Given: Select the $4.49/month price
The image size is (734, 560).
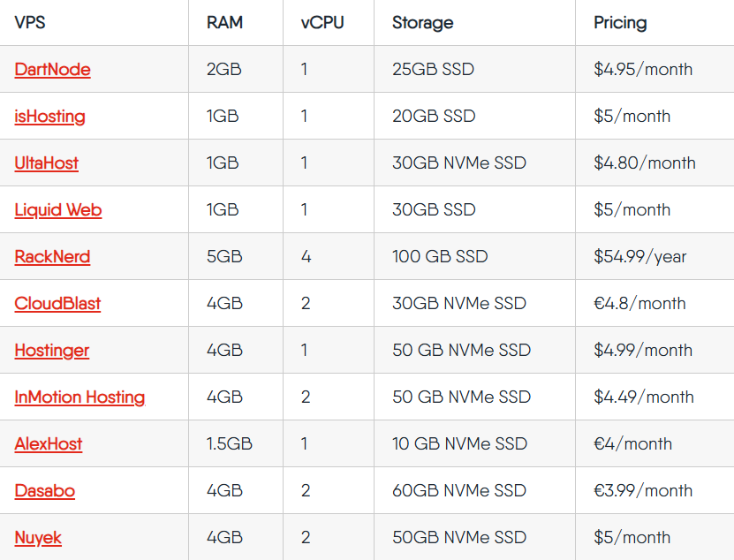Looking at the screenshot, I should click(644, 397).
